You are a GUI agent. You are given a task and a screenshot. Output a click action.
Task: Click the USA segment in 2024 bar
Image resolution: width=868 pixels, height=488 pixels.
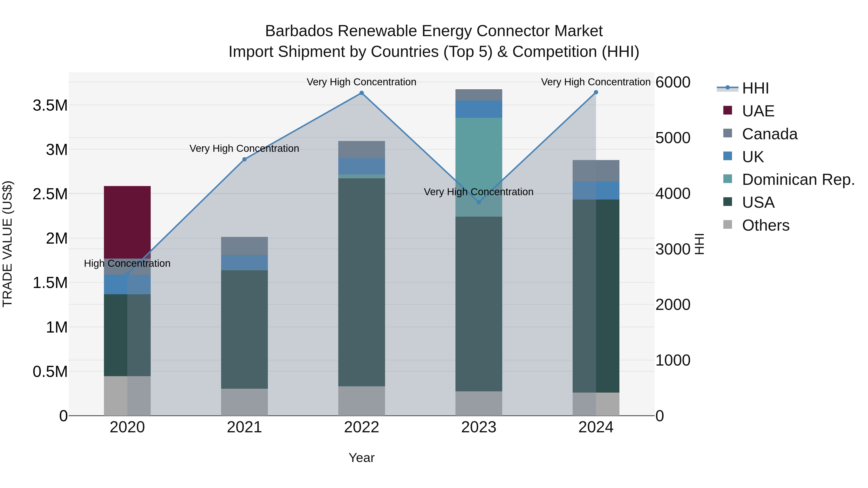(x=596, y=296)
